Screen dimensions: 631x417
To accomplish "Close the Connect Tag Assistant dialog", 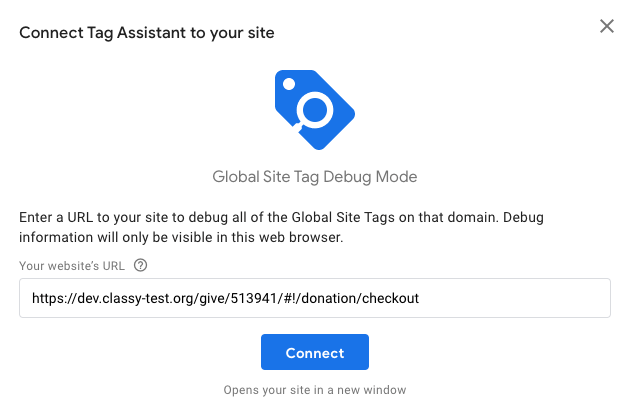I will pos(606,26).
